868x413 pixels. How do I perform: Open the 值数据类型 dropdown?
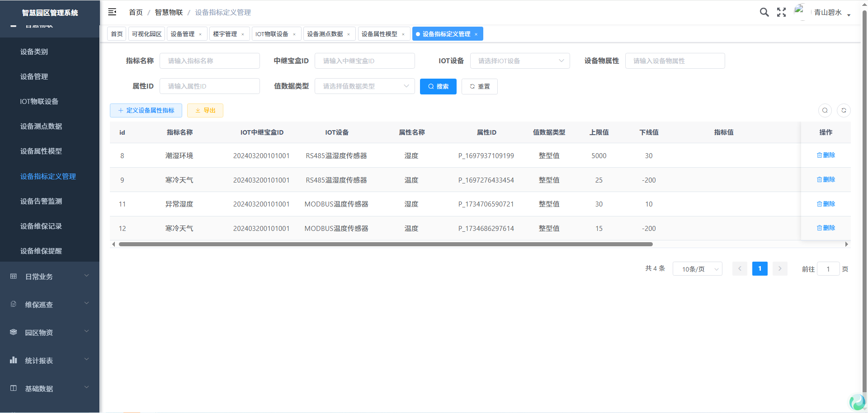pos(364,86)
